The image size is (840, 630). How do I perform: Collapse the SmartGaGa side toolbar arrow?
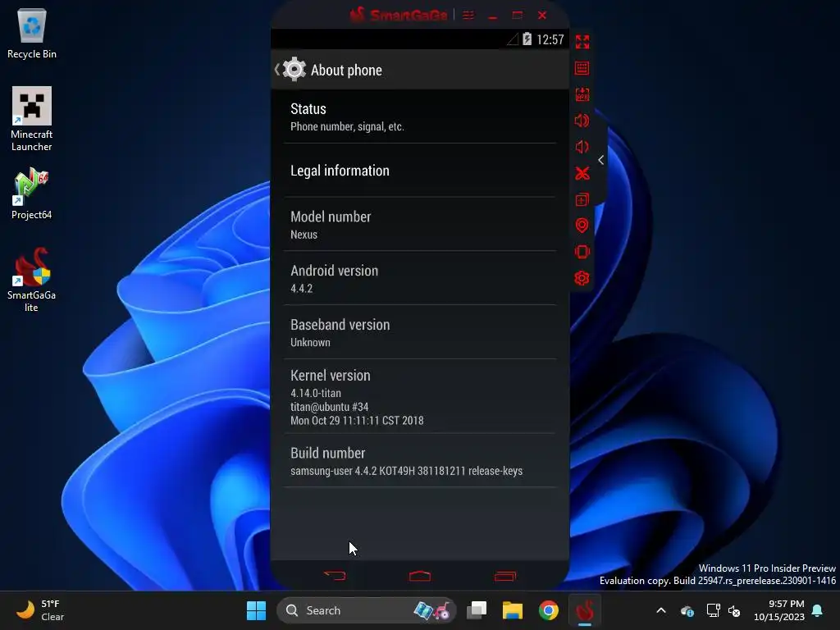601,160
